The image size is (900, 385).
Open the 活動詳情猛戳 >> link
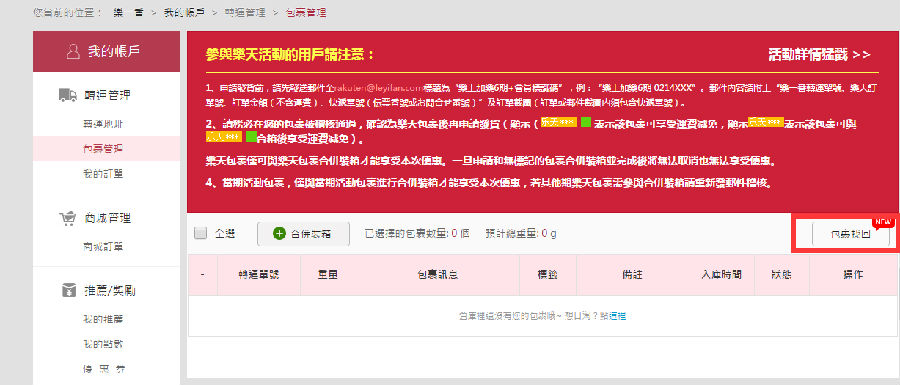coord(819,55)
